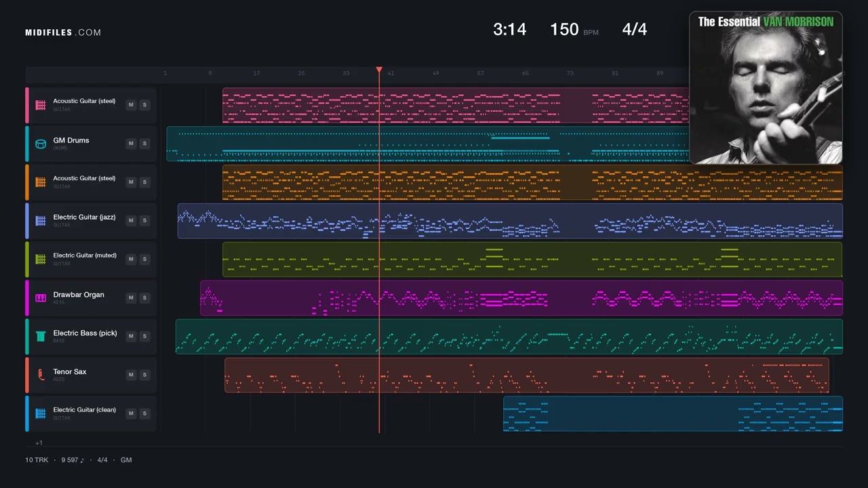868x488 pixels.
Task: Select the Electric Guitar (jazz) track name
Action: [85, 218]
